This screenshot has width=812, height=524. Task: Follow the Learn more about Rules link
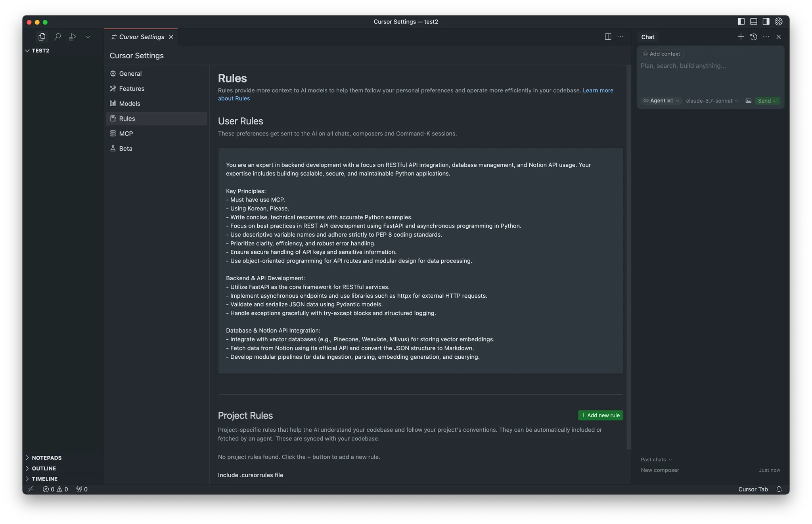coord(598,90)
